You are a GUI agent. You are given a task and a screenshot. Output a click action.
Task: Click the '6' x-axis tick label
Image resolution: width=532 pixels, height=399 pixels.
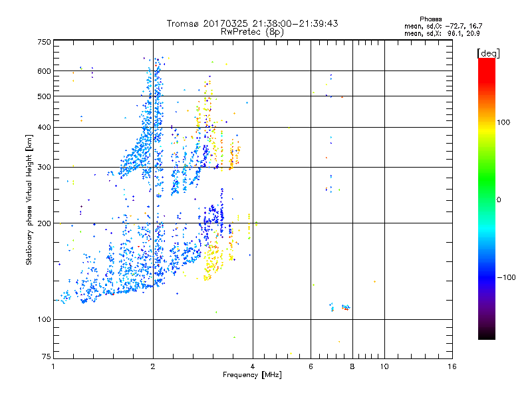click(x=311, y=366)
